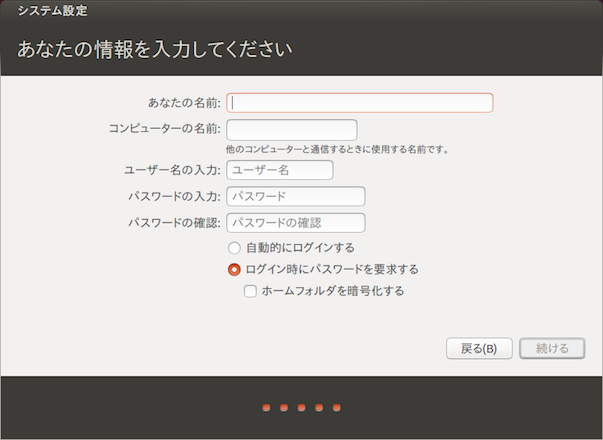Click the first progress dot at bottom
The image size is (603, 440).
click(267, 408)
